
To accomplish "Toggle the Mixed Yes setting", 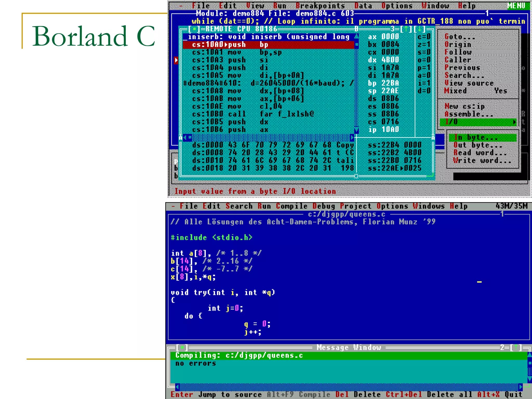I will click(x=476, y=91).
